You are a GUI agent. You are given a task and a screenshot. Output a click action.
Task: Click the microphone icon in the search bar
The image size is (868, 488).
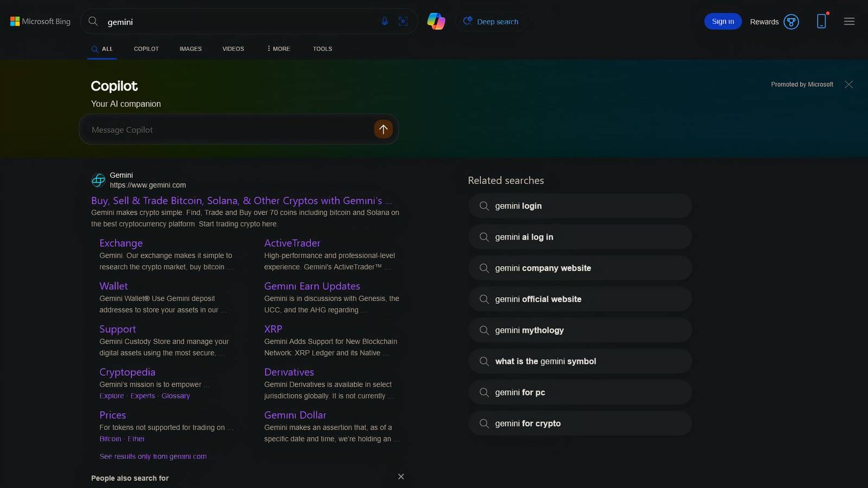click(x=385, y=21)
